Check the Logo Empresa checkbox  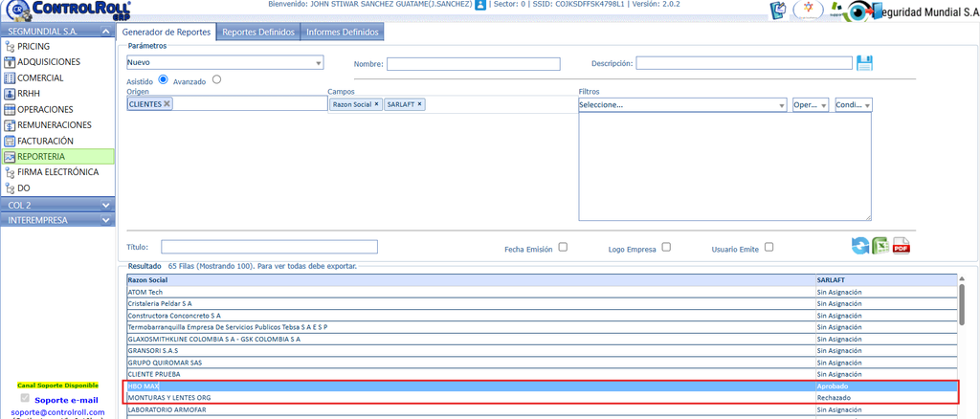pos(666,247)
